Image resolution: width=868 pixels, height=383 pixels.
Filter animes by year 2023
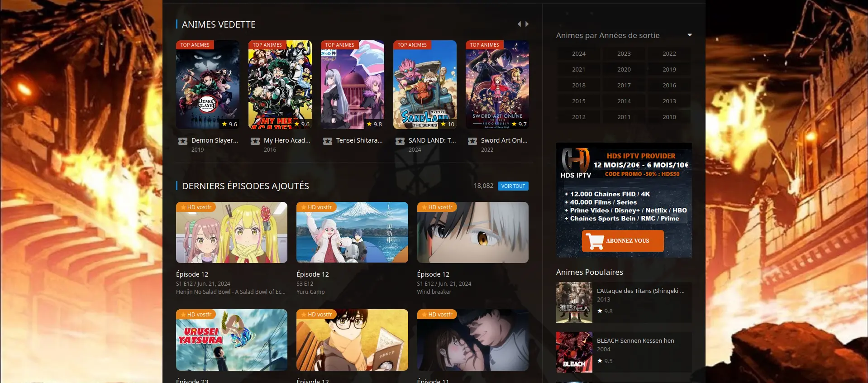click(624, 53)
